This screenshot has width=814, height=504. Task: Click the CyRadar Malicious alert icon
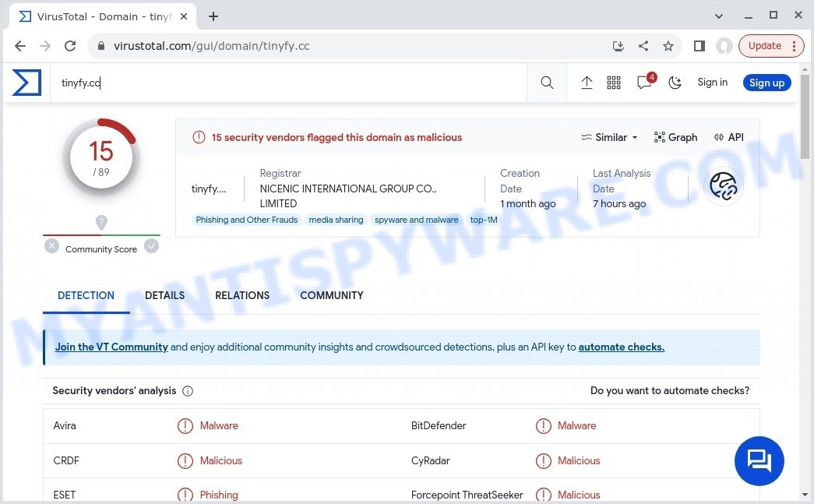click(x=543, y=460)
